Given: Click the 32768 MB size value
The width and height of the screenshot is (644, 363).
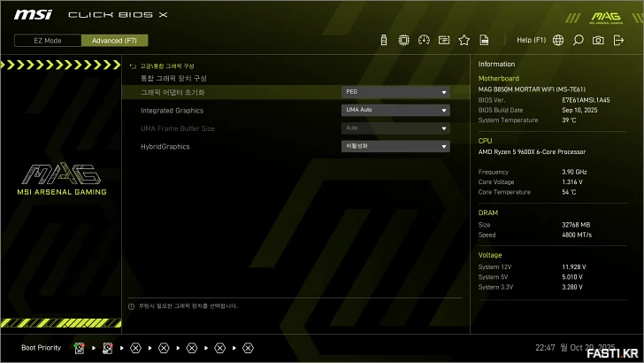Looking at the screenshot, I should (x=576, y=225).
